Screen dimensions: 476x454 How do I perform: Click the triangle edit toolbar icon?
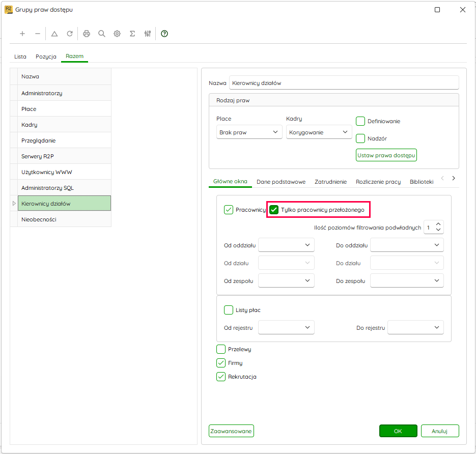54,34
